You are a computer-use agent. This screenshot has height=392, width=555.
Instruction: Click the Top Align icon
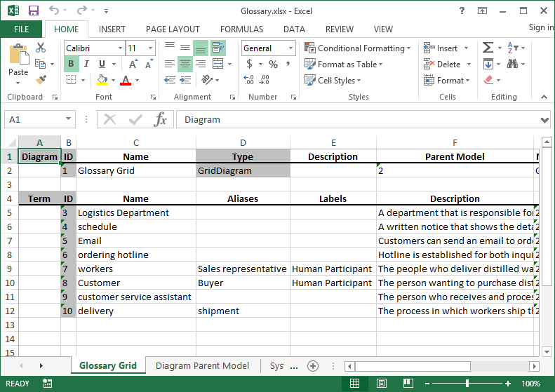[x=170, y=48]
